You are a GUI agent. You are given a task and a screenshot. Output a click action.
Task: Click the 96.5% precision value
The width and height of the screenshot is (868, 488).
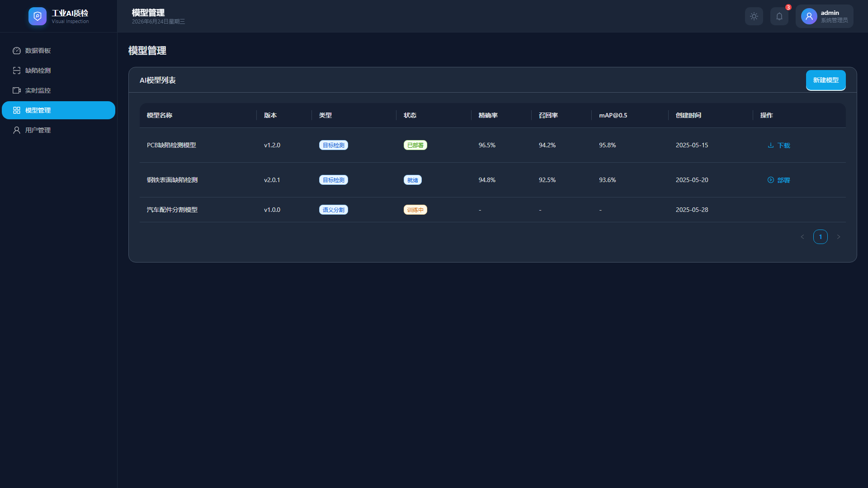[487, 145]
